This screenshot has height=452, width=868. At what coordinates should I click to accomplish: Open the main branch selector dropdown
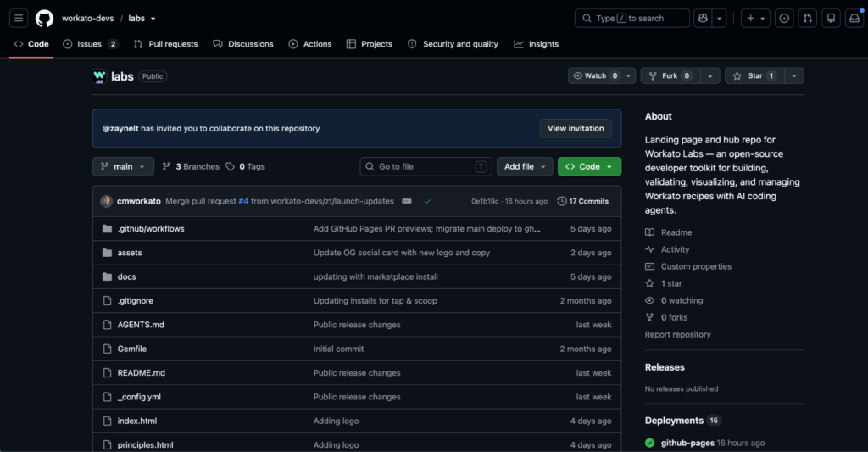[x=123, y=167]
